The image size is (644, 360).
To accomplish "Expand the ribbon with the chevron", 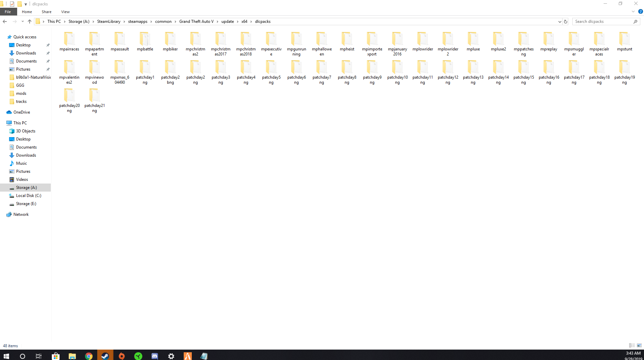I will [633, 11].
